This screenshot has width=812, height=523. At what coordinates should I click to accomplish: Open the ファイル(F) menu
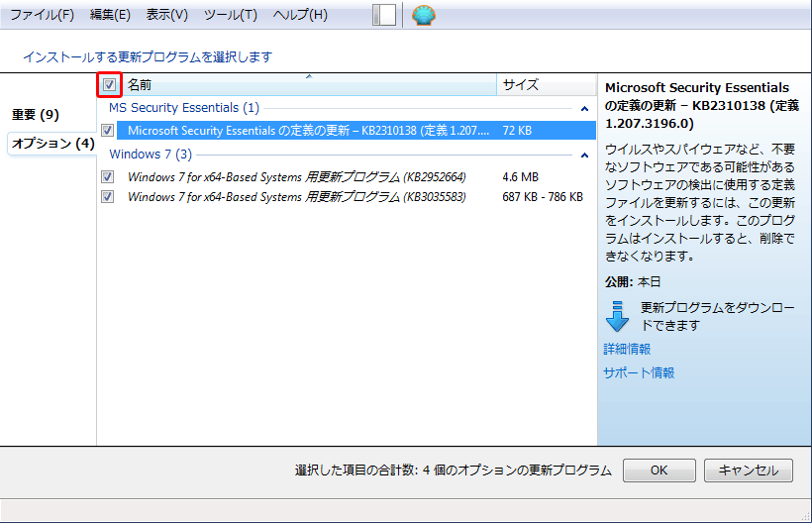click(x=43, y=15)
